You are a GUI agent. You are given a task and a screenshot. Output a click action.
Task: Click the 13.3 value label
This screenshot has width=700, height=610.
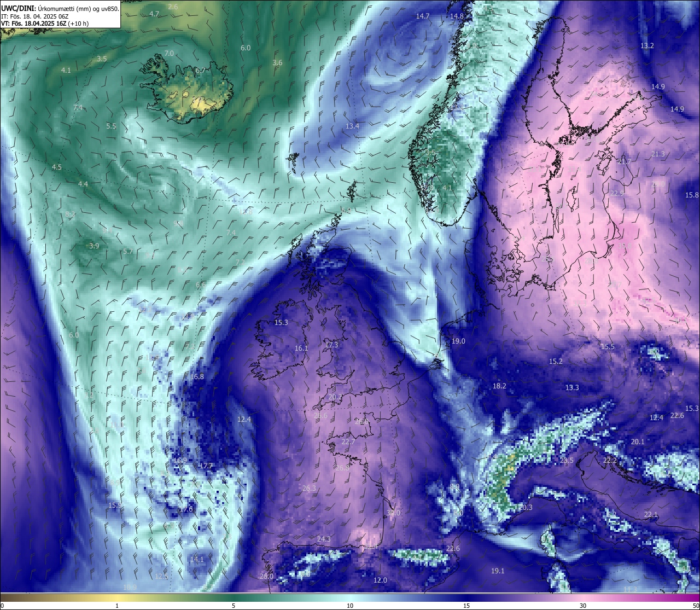click(x=572, y=387)
